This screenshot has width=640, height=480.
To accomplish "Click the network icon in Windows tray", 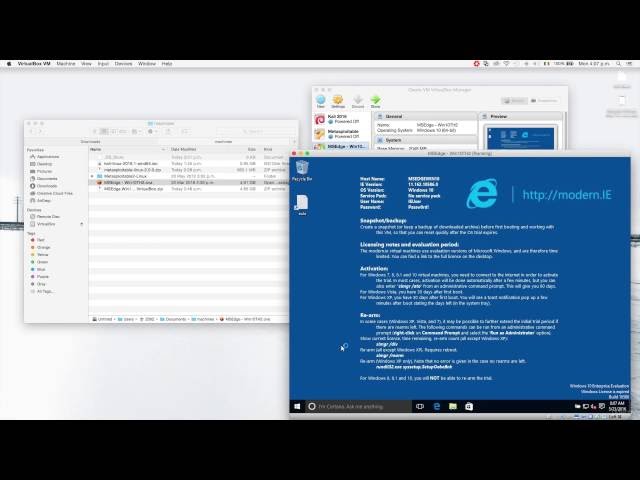I will 585,406.
